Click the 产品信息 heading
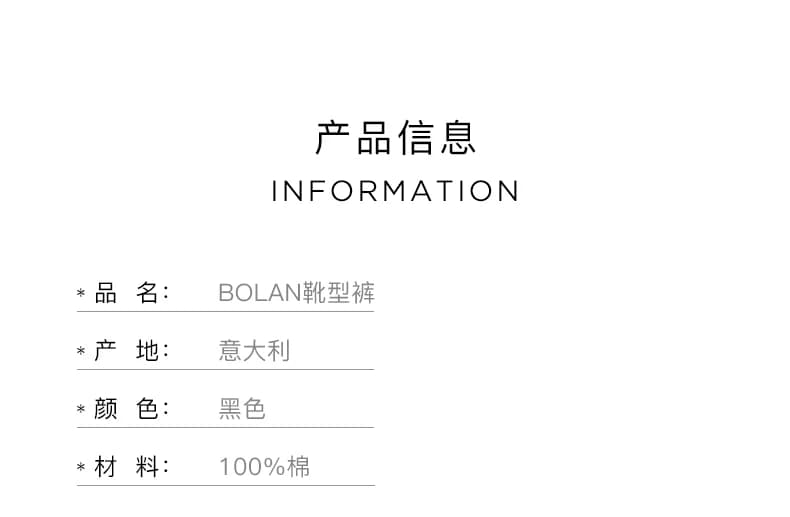 point(396,138)
